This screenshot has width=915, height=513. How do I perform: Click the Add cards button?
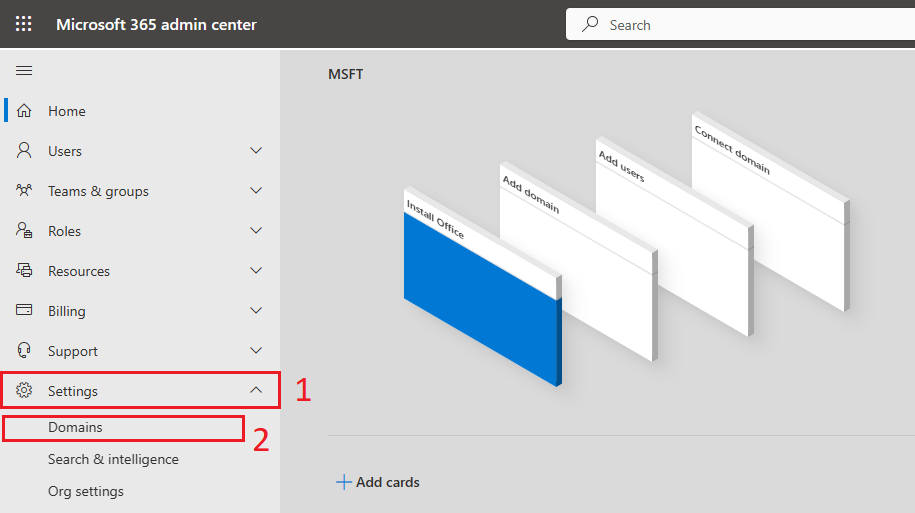coord(378,482)
